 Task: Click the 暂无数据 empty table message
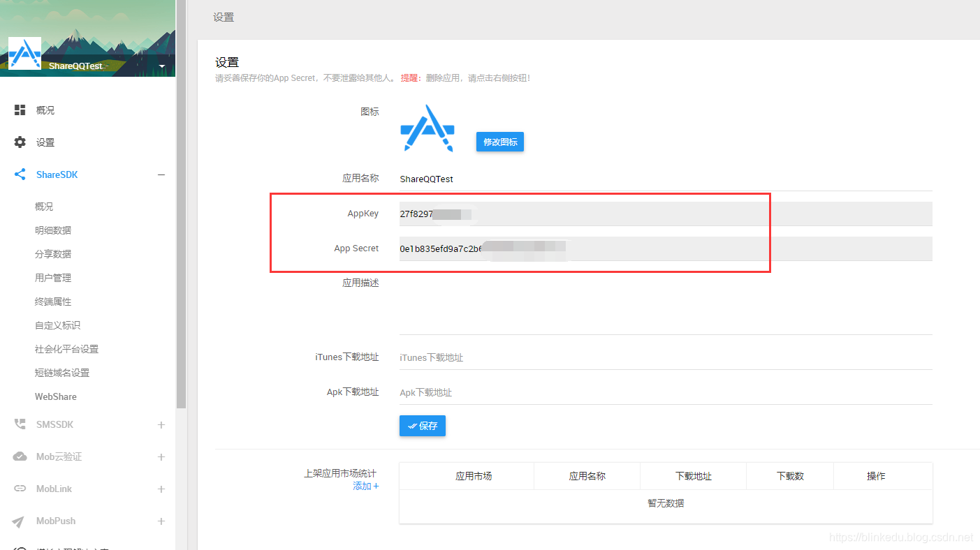click(x=666, y=503)
